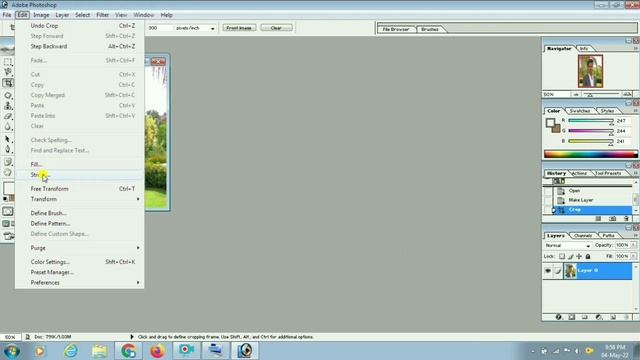Create new snapshot in History panel
640x360 pixels.
(x=612, y=219)
